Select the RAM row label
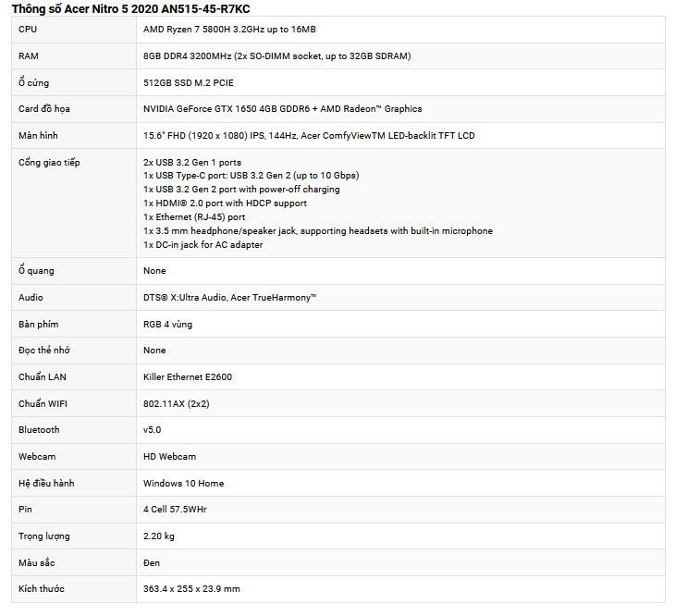The width and height of the screenshot is (675, 616). pyautogui.click(x=29, y=56)
